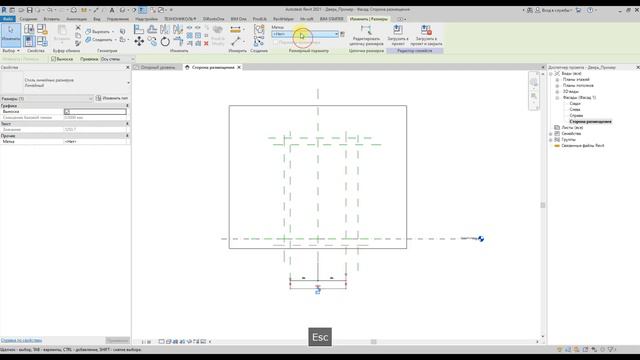Expand the Планы потолков tree node
Screen dimensions: 640x360
tap(557, 86)
